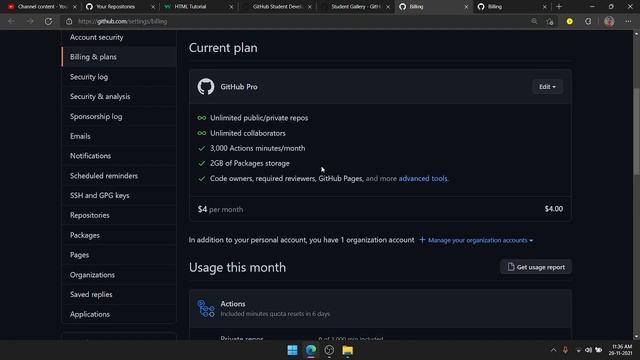Click the zoom magnifier icon in address bar
This screenshot has height=360, width=640.
pyautogui.click(x=534, y=21)
